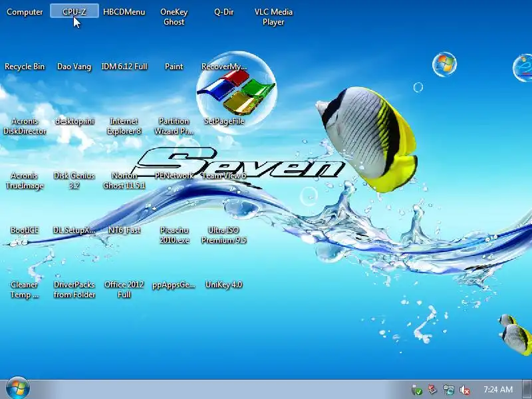
Task: Select the RecoverMy... shortcut
Action: click(x=224, y=66)
